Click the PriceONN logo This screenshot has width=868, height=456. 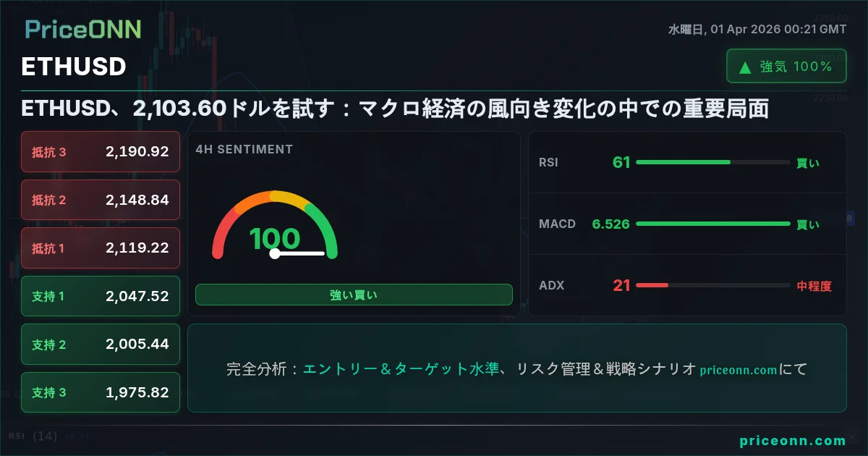(x=83, y=29)
